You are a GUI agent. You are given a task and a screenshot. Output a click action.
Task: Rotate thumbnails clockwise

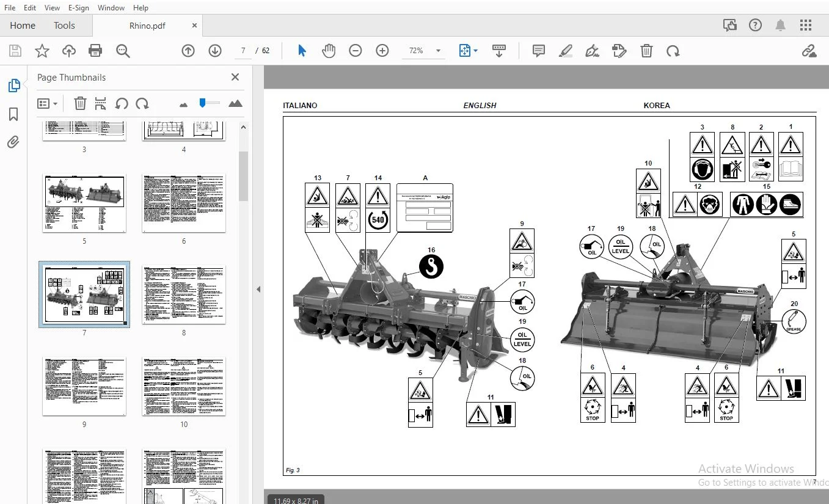coord(142,104)
